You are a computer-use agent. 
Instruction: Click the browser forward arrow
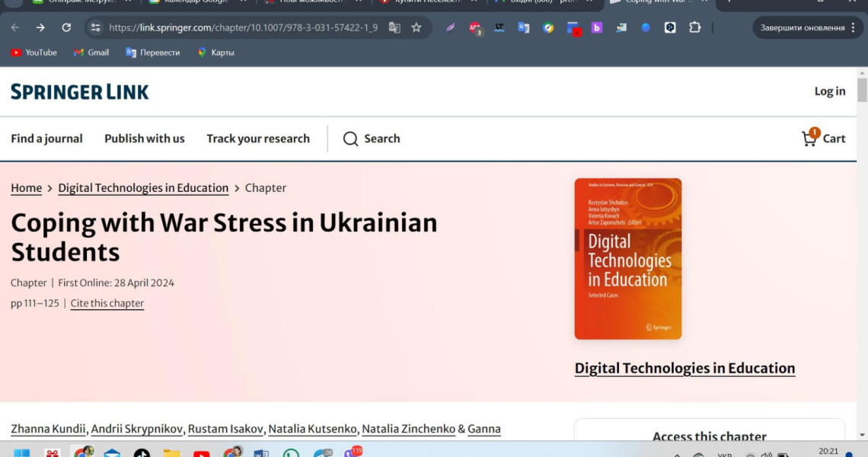coord(40,27)
